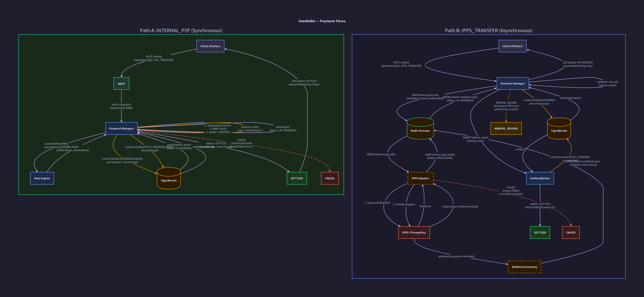Click the FAILED (insufficient funds) label
Screen dimensions: 644x297
(x=242, y=143)
